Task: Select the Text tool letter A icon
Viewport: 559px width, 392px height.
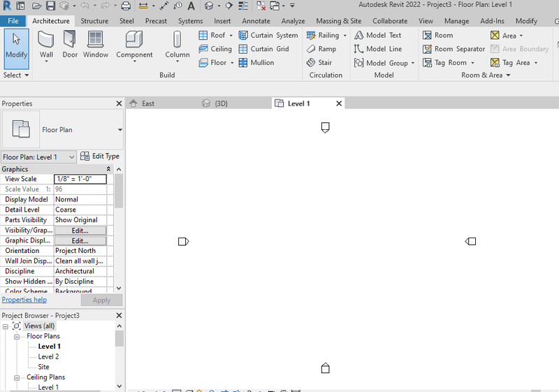Action: tap(191, 6)
